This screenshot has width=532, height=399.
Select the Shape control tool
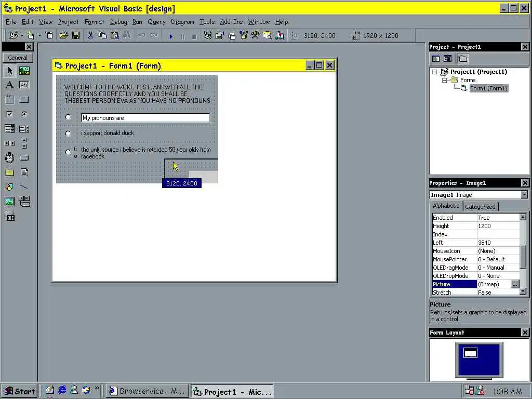point(10,187)
